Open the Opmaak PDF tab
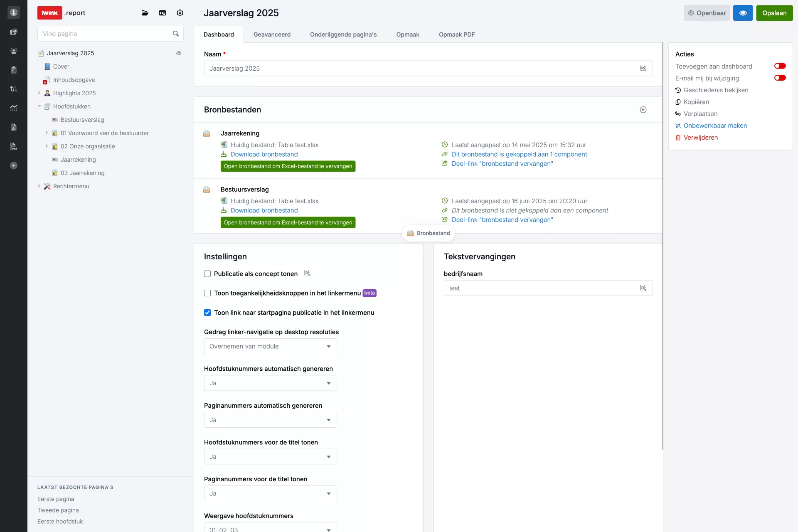798x532 pixels. click(x=456, y=34)
